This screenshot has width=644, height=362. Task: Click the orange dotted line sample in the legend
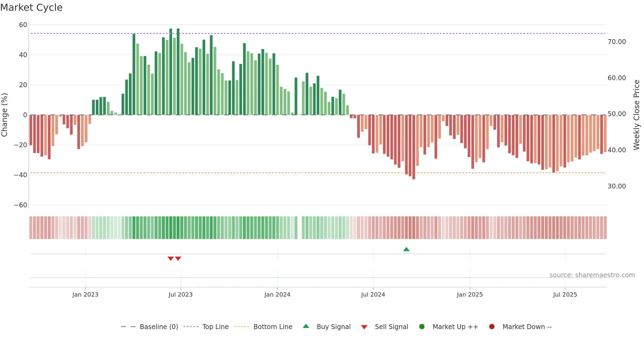tap(242, 327)
